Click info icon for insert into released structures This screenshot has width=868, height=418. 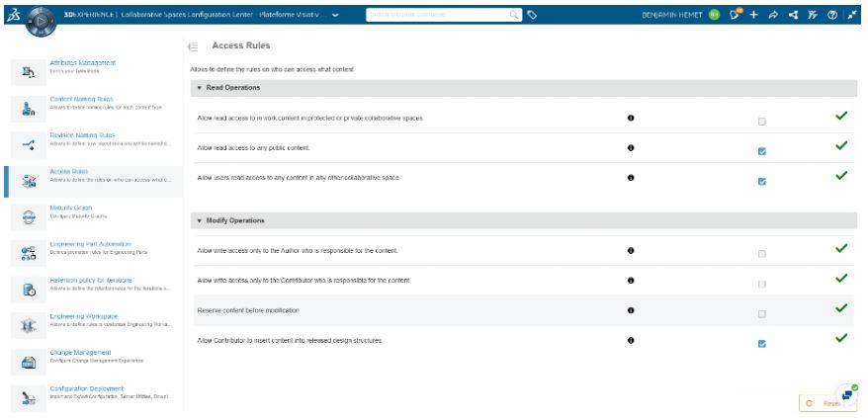(631, 340)
